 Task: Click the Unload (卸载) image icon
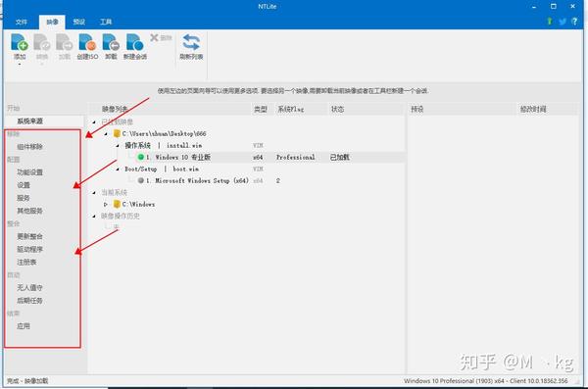111,42
